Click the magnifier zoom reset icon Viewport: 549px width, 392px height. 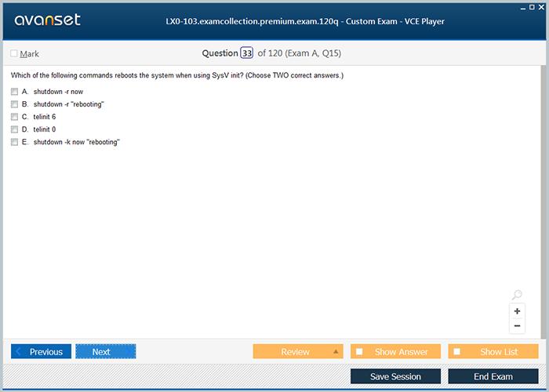517,296
